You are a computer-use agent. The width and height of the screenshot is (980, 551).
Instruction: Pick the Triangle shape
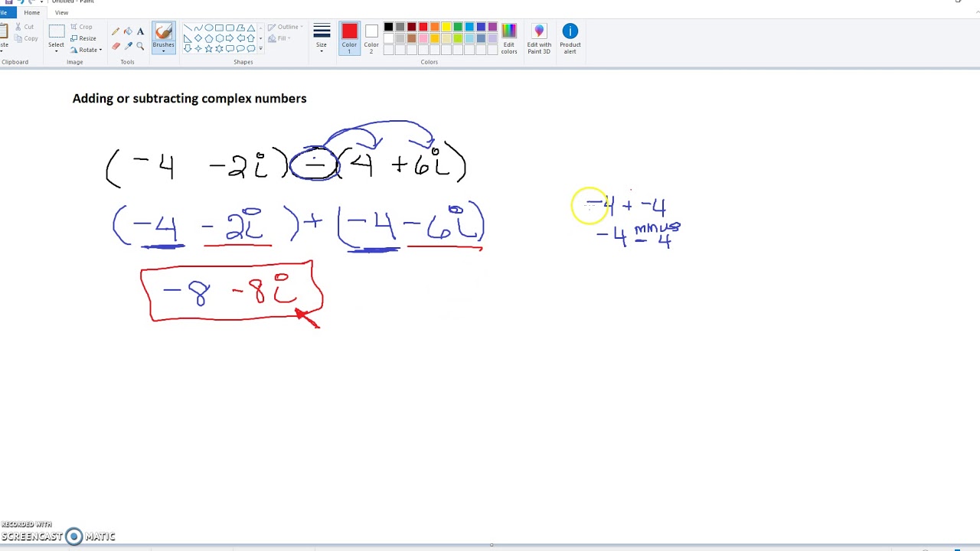coord(251,28)
